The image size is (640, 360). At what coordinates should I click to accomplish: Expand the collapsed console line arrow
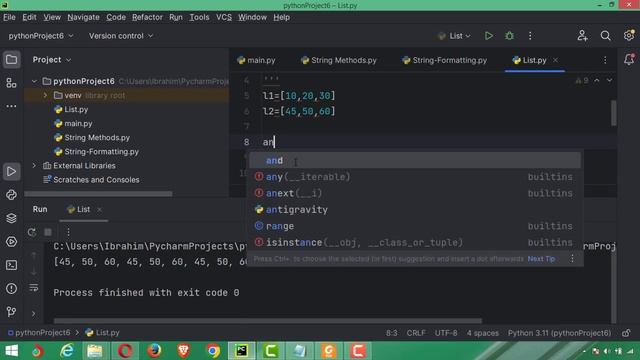pos(33,313)
